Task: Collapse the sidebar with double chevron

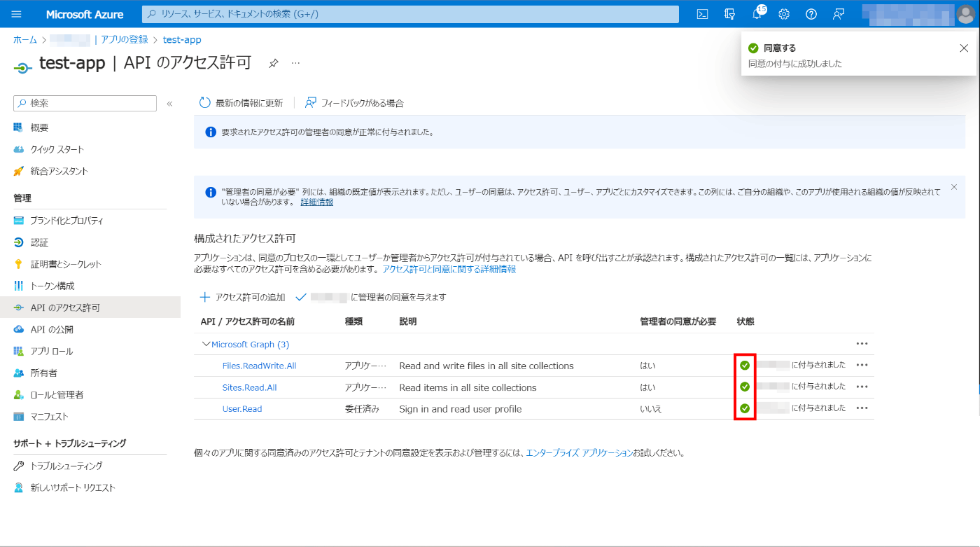Action: [x=169, y=104]
